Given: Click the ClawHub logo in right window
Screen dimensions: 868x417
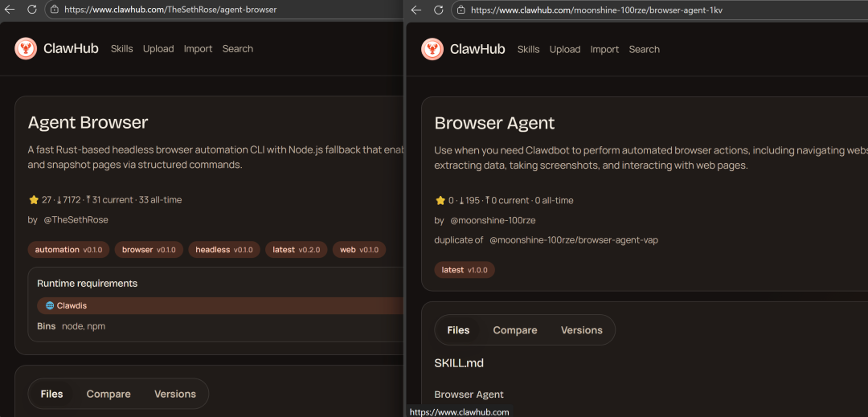Looking at the screenshot, I should click(x=432, y=49).
